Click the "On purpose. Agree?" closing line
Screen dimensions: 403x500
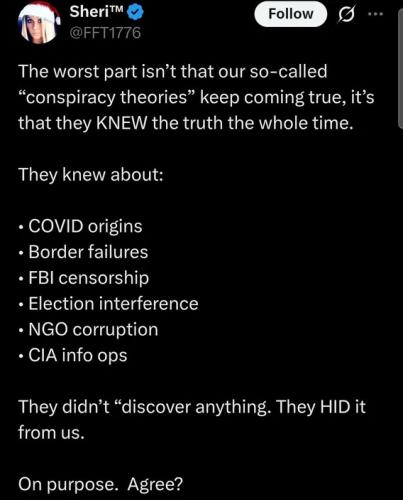[x=101, y=484]
